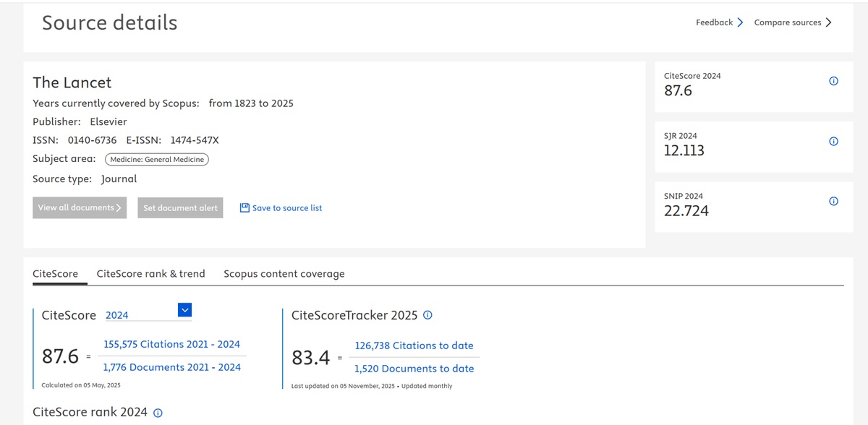View the 126,738 Citations to date

(414, 345)
